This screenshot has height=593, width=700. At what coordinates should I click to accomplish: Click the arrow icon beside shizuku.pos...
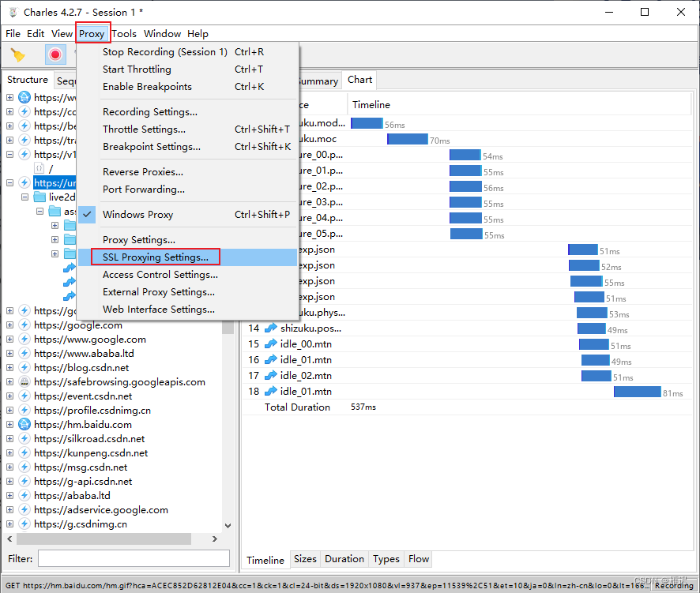tap(270, 328)
